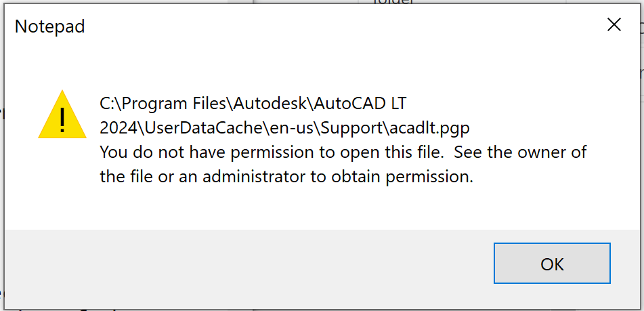Close the Notepad error dialog

point(614,26)
